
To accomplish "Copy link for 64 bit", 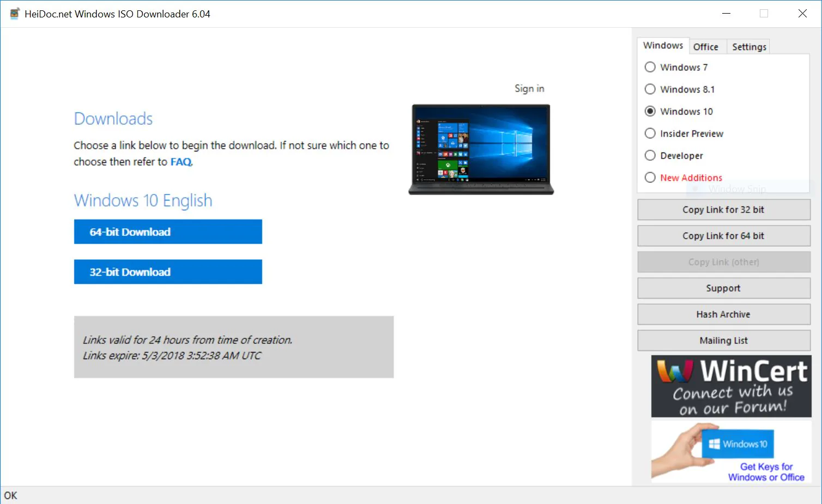I will [x=724, y=236].
